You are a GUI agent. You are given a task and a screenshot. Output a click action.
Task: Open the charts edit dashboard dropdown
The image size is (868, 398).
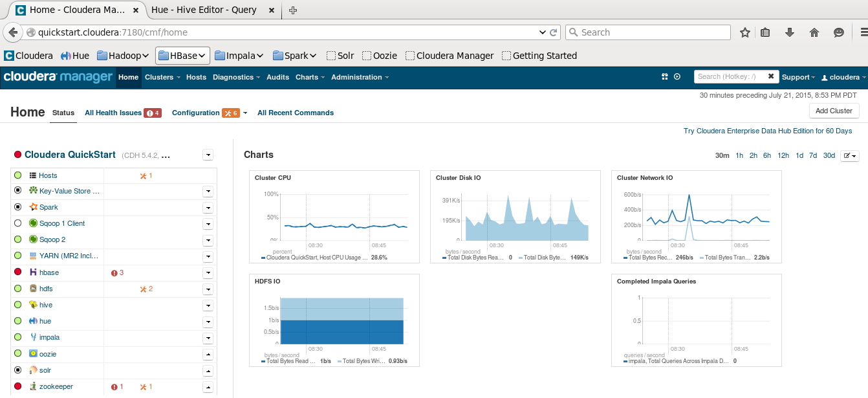click(850, 155)
